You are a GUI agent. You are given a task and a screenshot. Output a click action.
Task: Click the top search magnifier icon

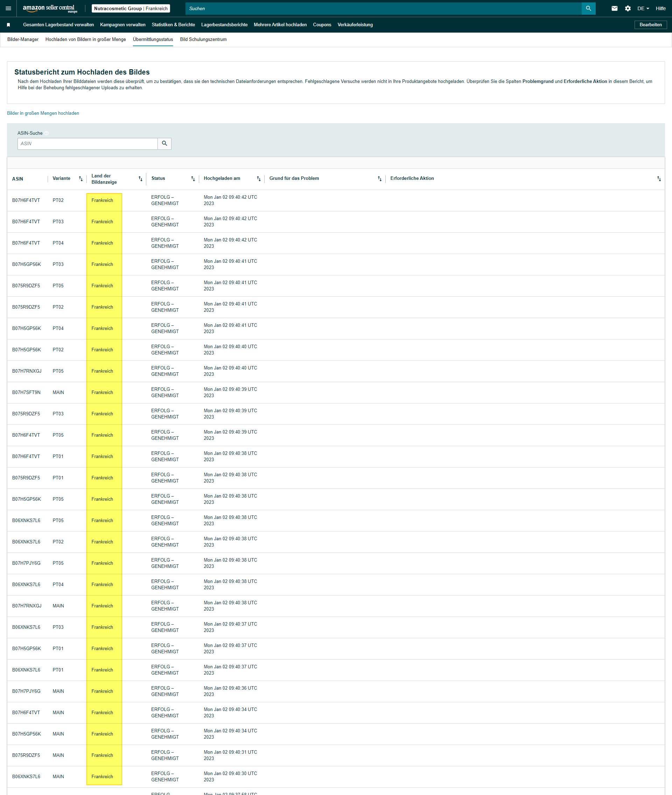[x=588, y=8]
